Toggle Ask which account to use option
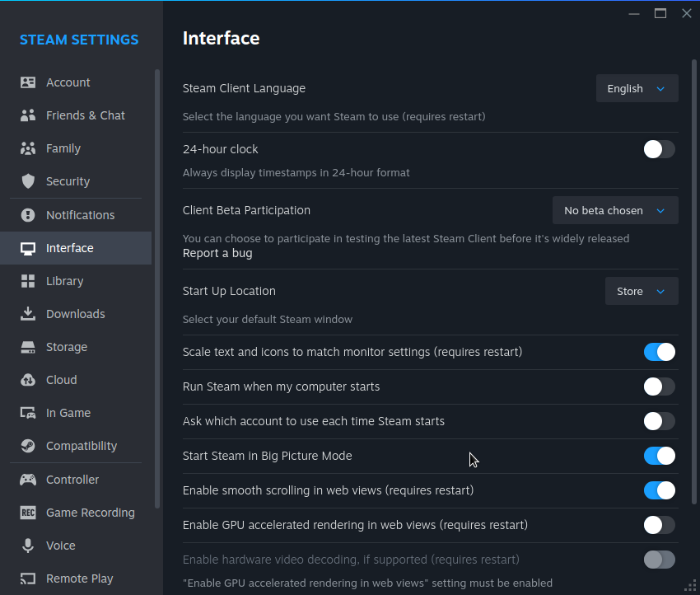700x595 pixels. click(x=659, y=421)
